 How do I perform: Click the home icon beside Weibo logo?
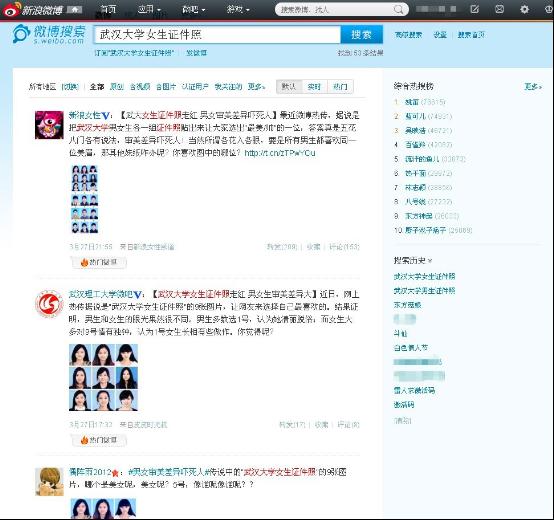(75, 10)
